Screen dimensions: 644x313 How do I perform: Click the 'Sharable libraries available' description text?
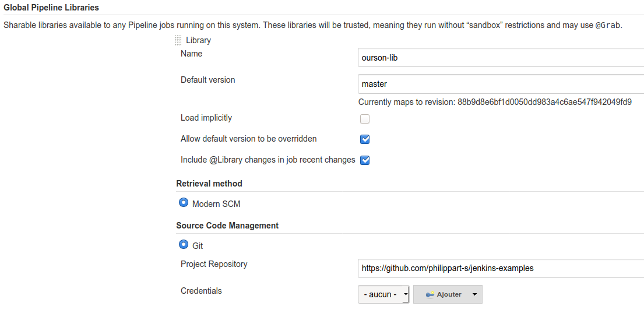[313, 25]
